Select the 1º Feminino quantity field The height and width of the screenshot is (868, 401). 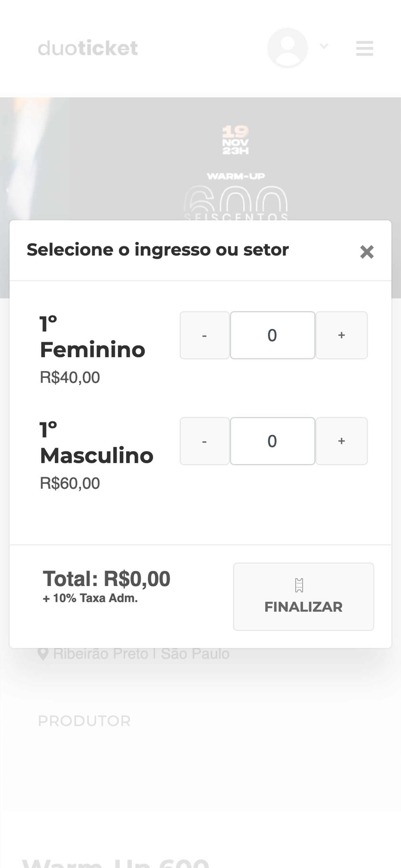click(x=272, y=335)
